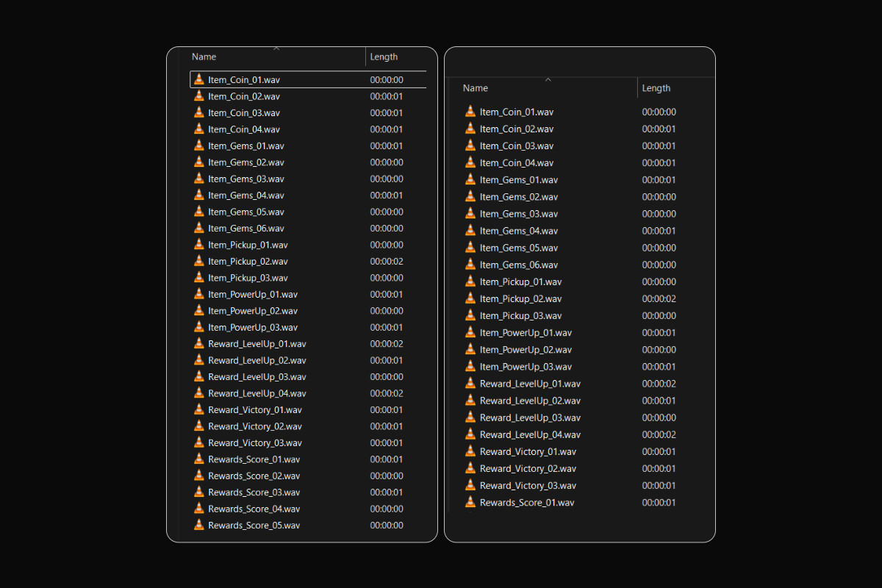This screenshot has height=588, width=882.
Task: Click Item_Gems_04.wav's VLC icon in right panel
Action: (x=470, y=231)
